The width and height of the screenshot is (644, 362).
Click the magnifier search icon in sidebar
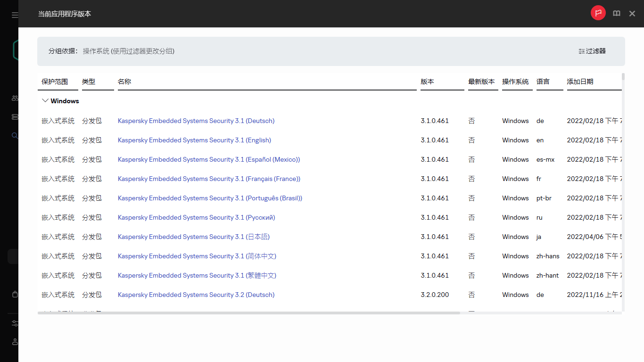(x=15, y=136)
